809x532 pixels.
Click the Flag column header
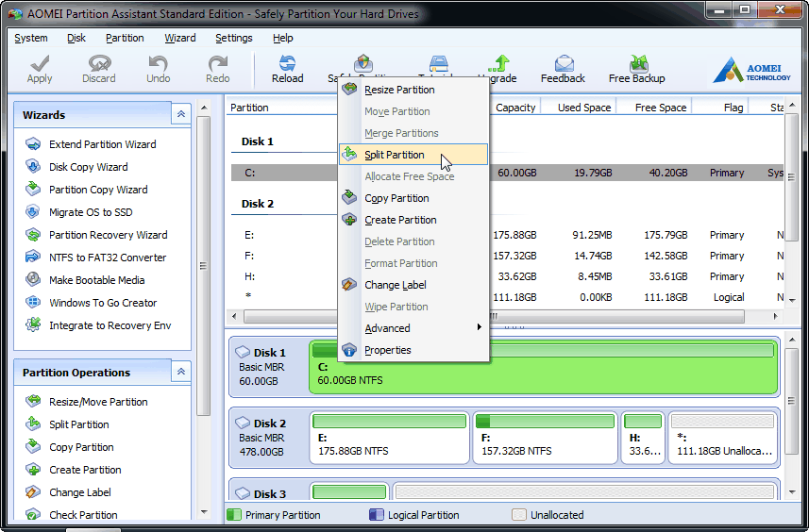720,108
